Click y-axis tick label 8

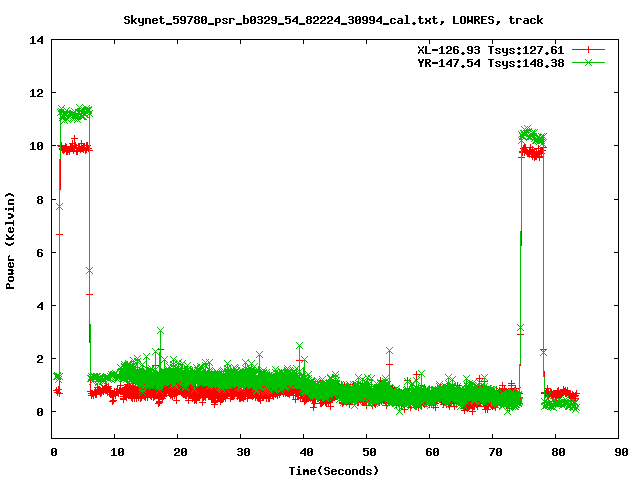click(x=40, y=200)
